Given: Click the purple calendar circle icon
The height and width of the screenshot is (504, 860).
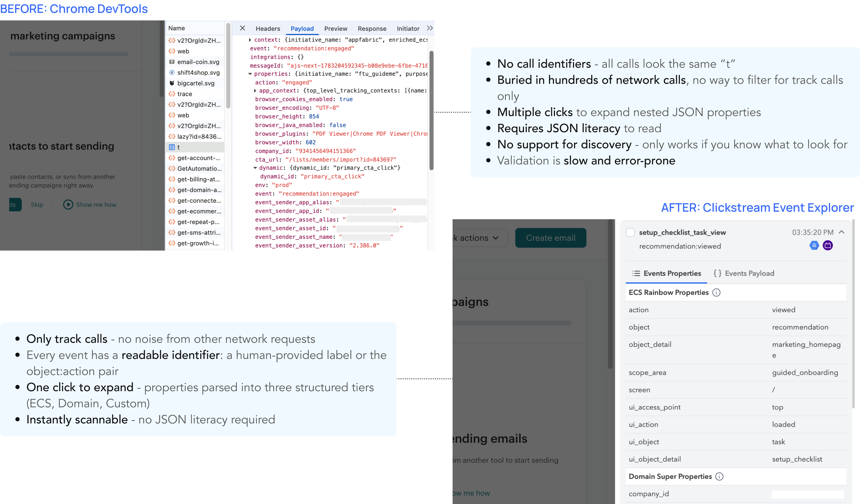Looking at the screenshot, I should 827,245.
